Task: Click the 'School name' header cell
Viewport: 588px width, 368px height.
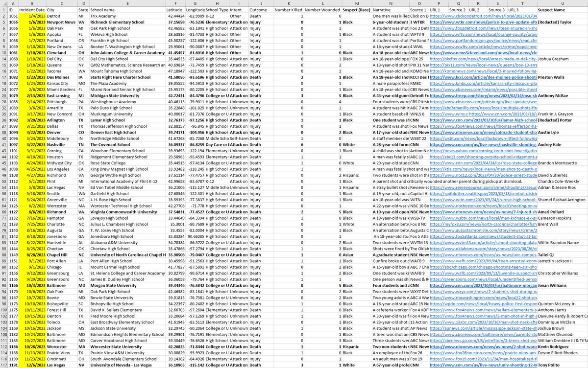Action: [127, 10]
